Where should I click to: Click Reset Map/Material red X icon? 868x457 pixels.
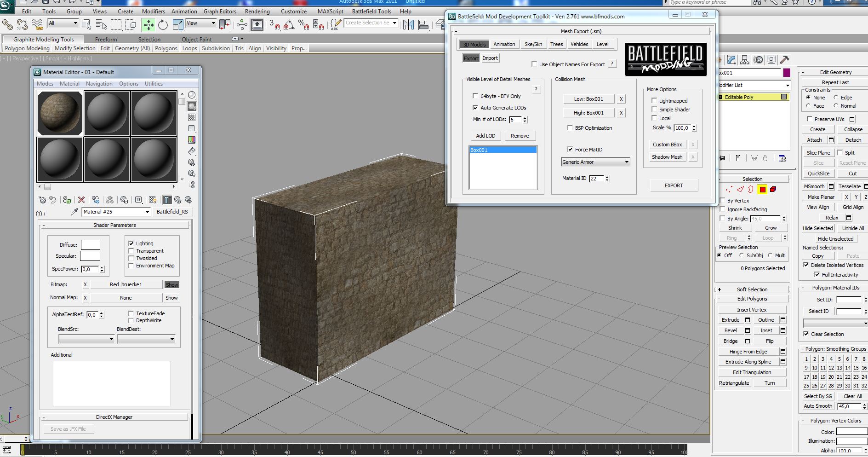(81, 200)
